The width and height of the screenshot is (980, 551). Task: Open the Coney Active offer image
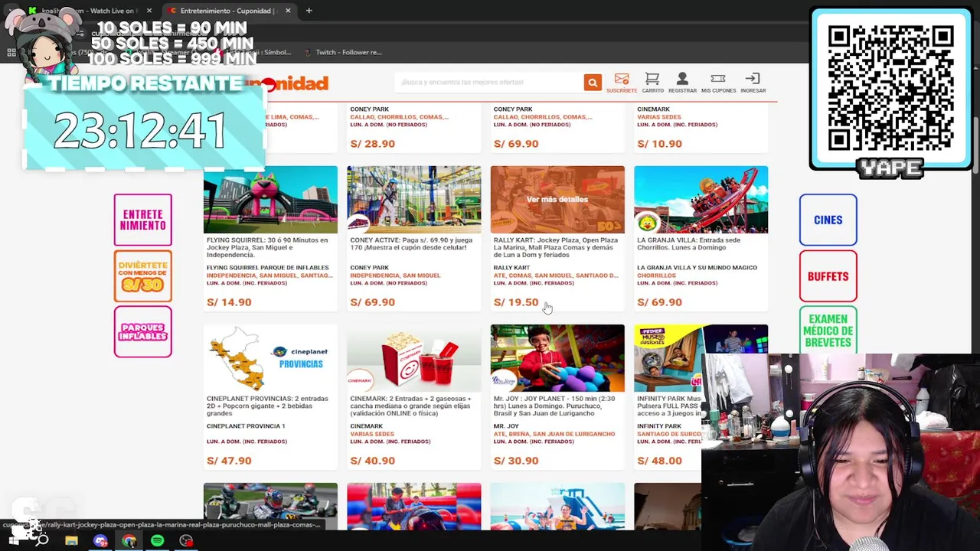click(414, 200)
